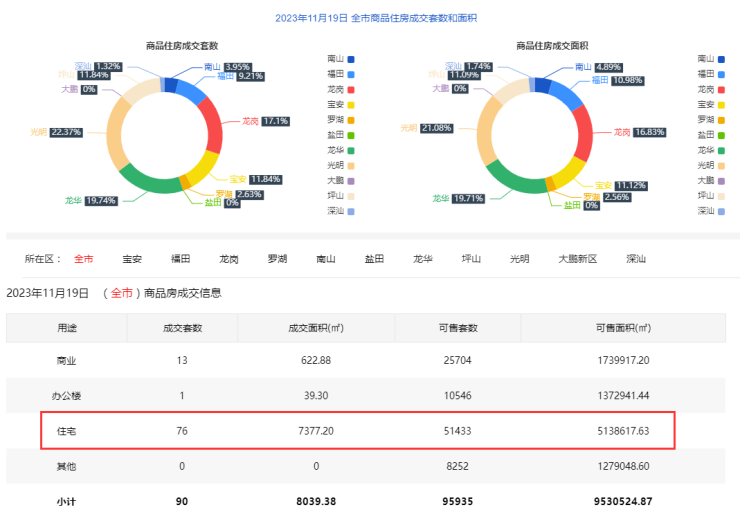This screenshot has height=512, width=740.
Task: Open the 宝安 district filter
Action: (x=132, y=259)
